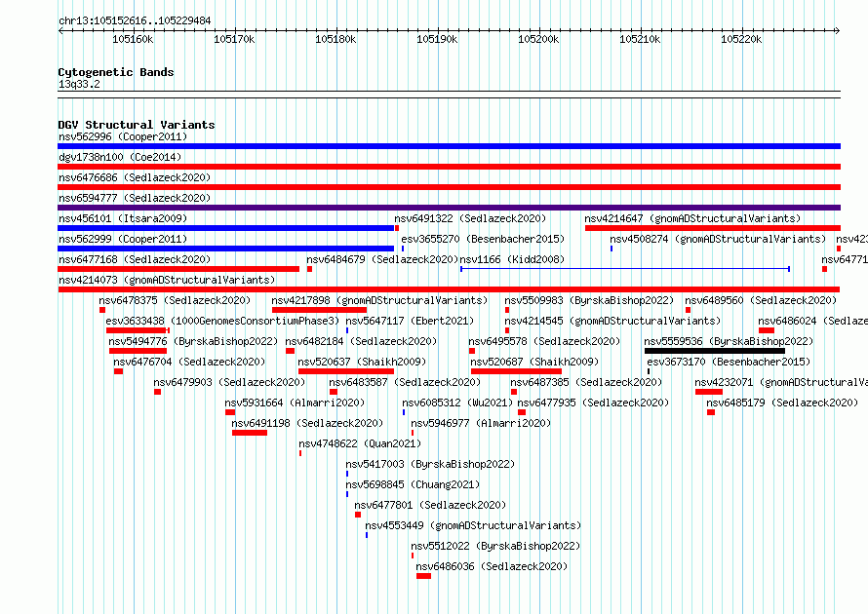Viewport: 868px width, 614px height.
Task: Open variant label dgv1738n100 (Coe2014)
Action: tap(120, 157)
